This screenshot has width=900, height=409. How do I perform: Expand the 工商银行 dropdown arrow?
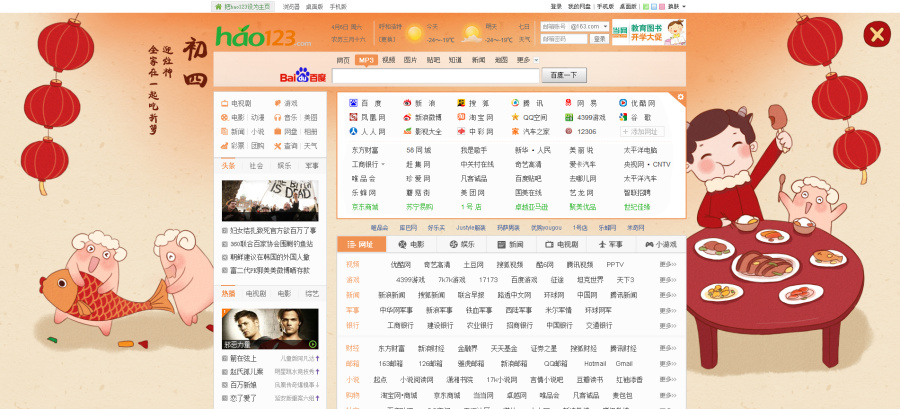pos(383,165)
